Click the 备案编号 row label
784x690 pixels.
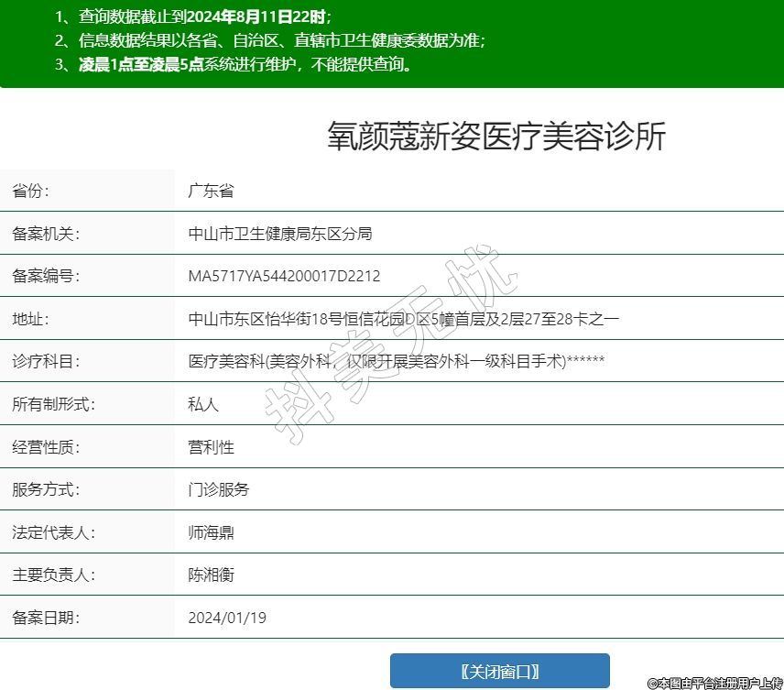point(45,276)
